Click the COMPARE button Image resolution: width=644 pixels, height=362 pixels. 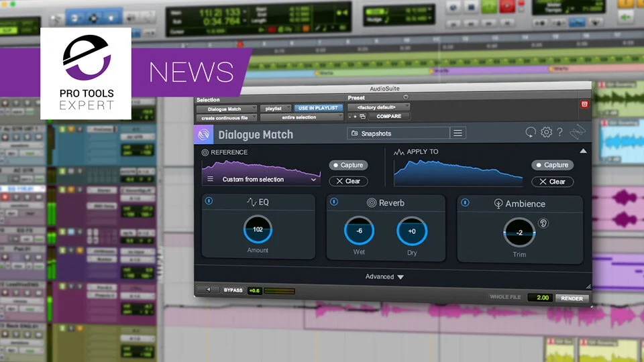tap(389, 116)
